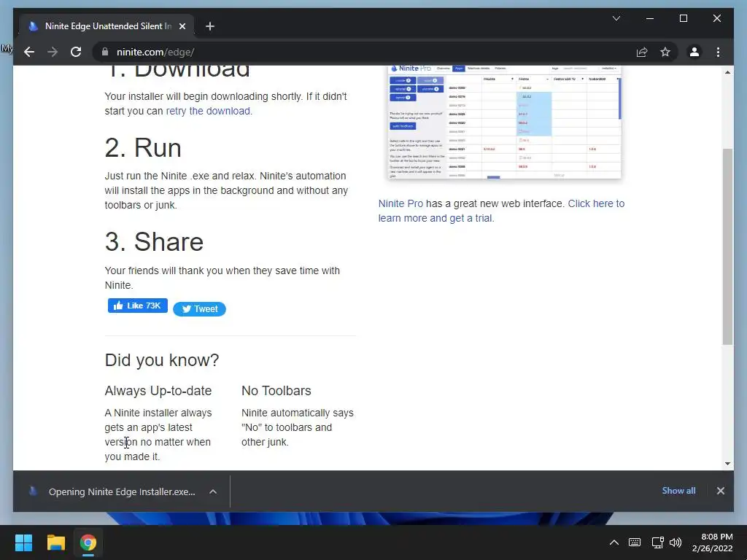Open the touch keyboard tray icon

tap(635, 542)
